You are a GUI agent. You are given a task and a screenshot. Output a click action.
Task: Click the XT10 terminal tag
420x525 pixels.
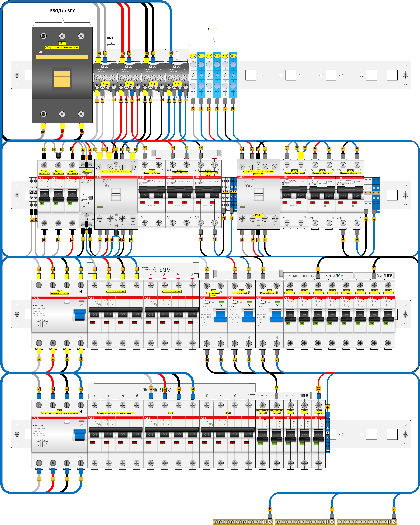(233, 56)
